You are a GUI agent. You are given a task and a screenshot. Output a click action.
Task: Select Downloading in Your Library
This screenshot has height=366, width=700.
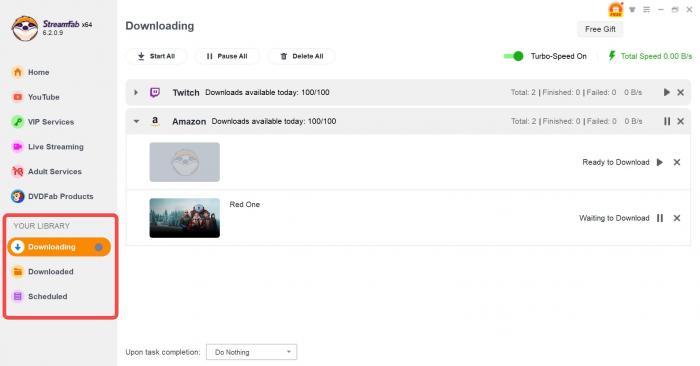[x=59, y=247]
